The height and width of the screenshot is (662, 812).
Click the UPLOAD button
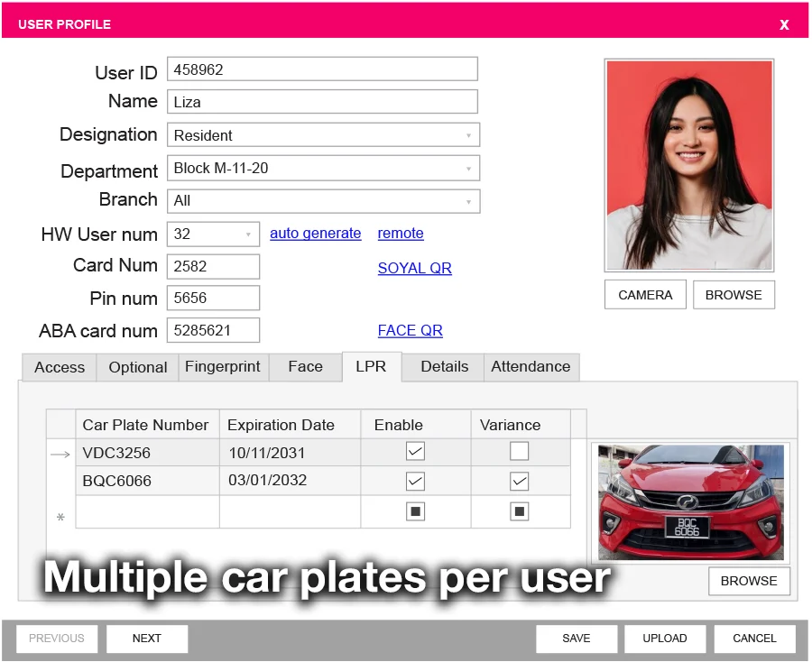[x=665, y=639]
